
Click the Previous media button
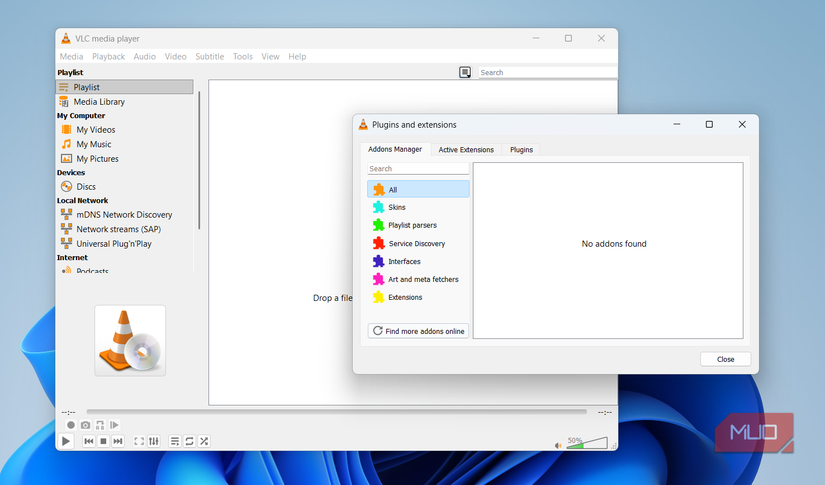point(89,441)
